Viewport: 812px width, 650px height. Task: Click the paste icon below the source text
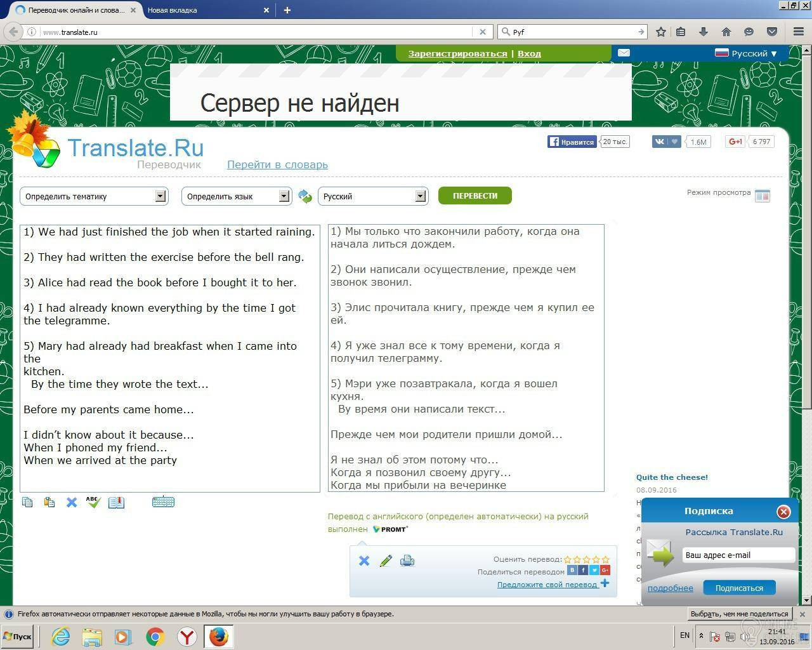49,502
